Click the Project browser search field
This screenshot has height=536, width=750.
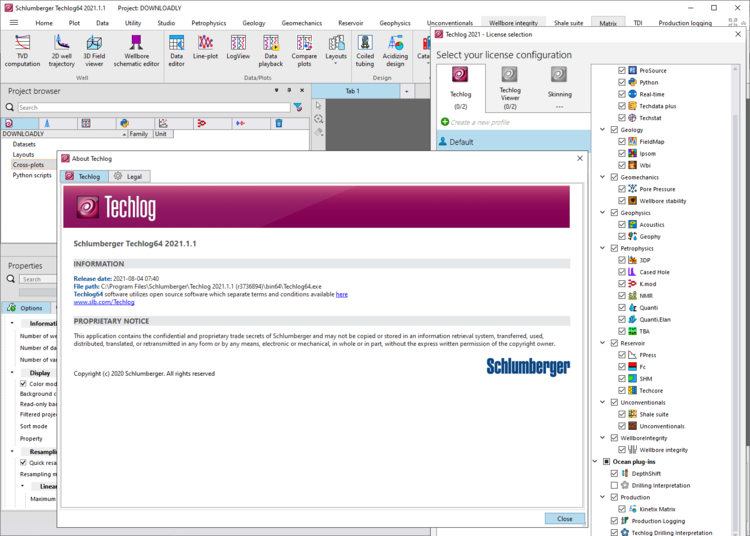click(x=150, y=107)
